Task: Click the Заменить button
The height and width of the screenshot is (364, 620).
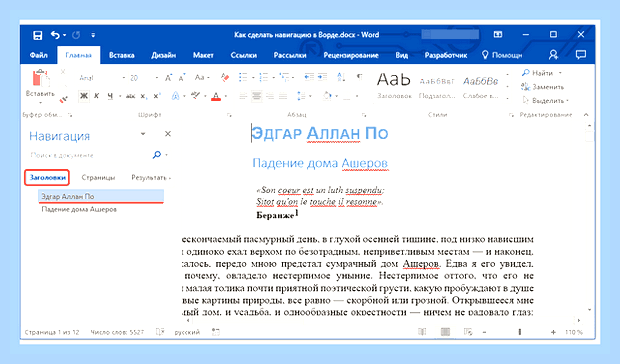Action: click(x=542, y=87)
